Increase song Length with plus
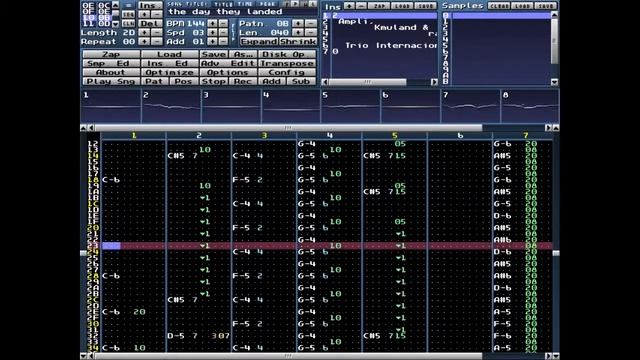 coord(144,33)
